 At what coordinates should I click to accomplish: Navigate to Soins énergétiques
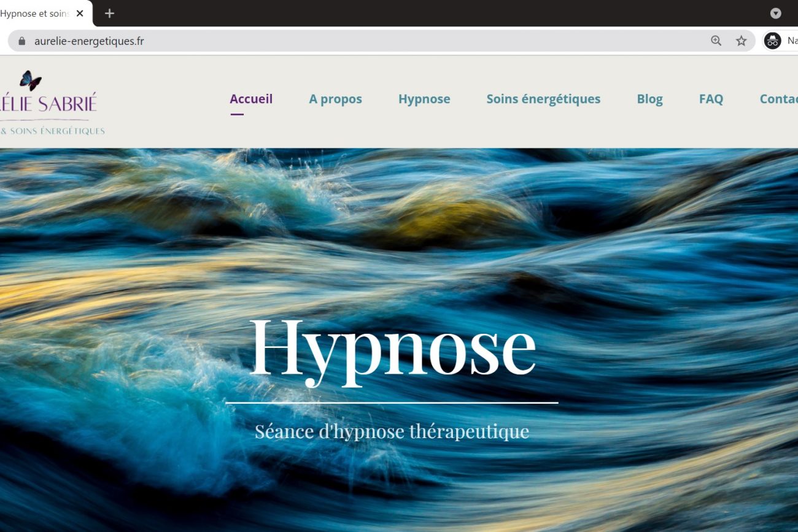tap(543, 99)
